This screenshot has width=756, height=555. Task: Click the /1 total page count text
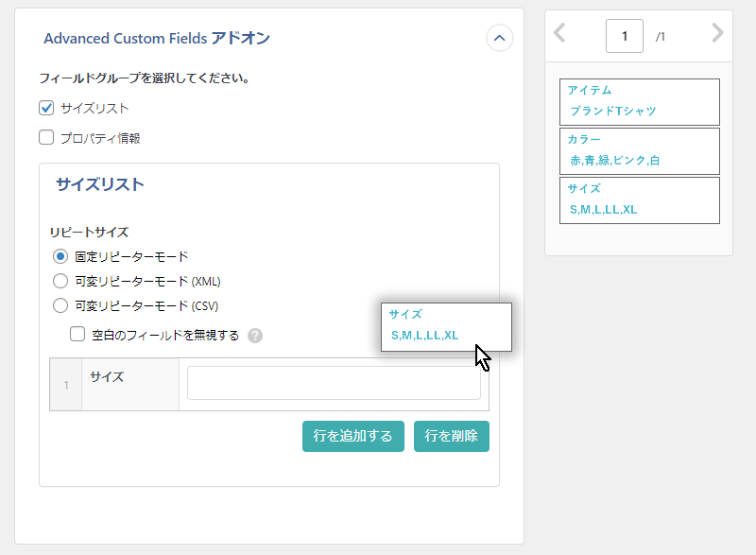(x=660, y=37)
